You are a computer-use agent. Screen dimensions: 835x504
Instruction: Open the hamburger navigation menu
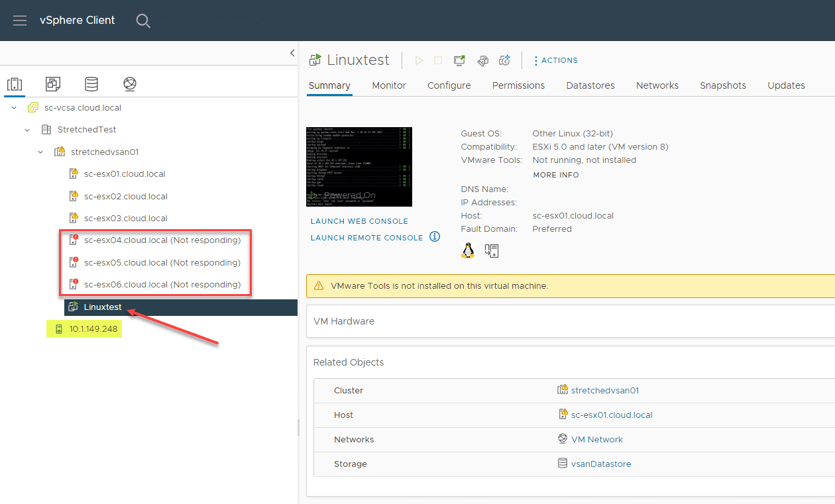click(x=20, y=21)
